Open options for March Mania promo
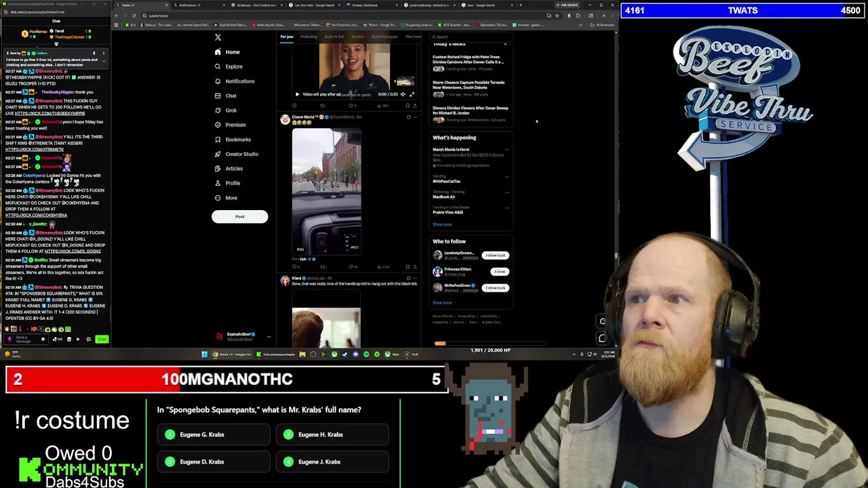868x488 pixels. click(x=507, y=150)
